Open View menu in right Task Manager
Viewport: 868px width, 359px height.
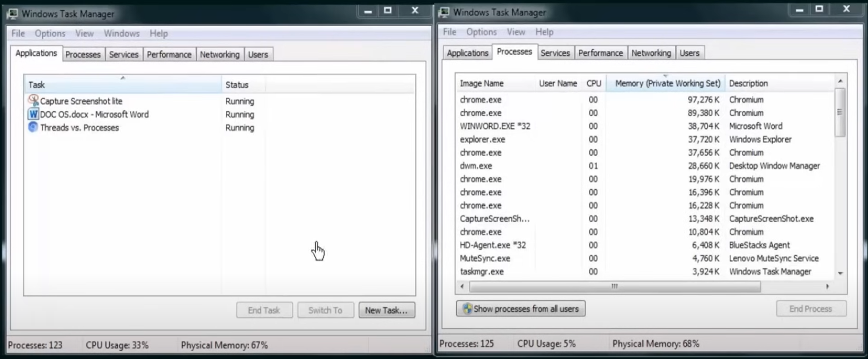click(x=516, y=32)
